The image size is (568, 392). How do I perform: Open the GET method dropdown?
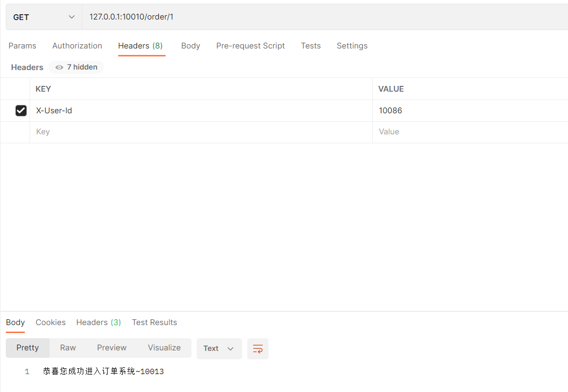(x=44, y=17)
